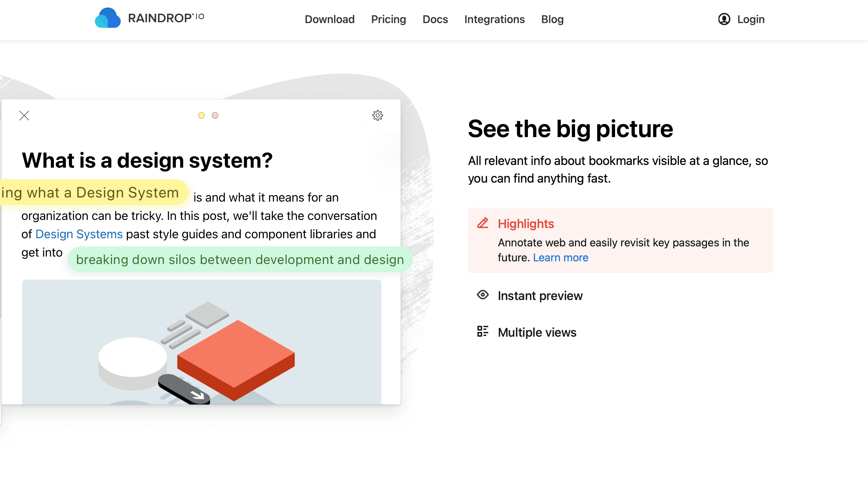The height and width of the screenshot is (486, 868).
Task: Open the Learn more link about Highlights
Action: point(561,258)
